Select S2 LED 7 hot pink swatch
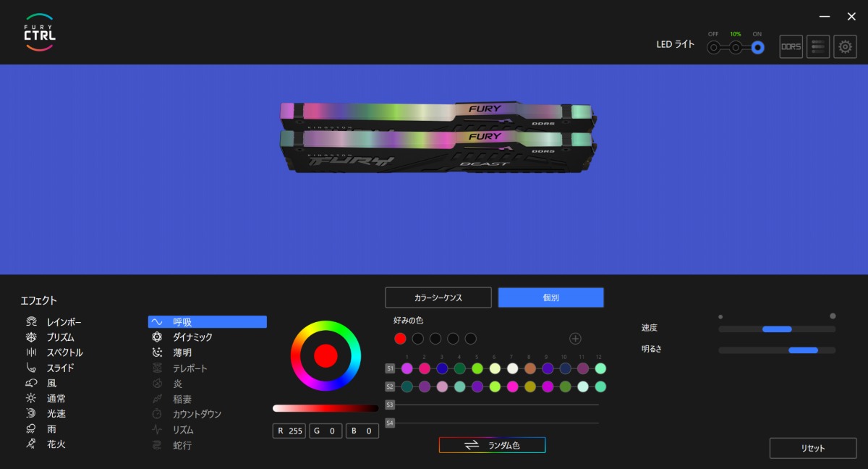 point(513,386)
